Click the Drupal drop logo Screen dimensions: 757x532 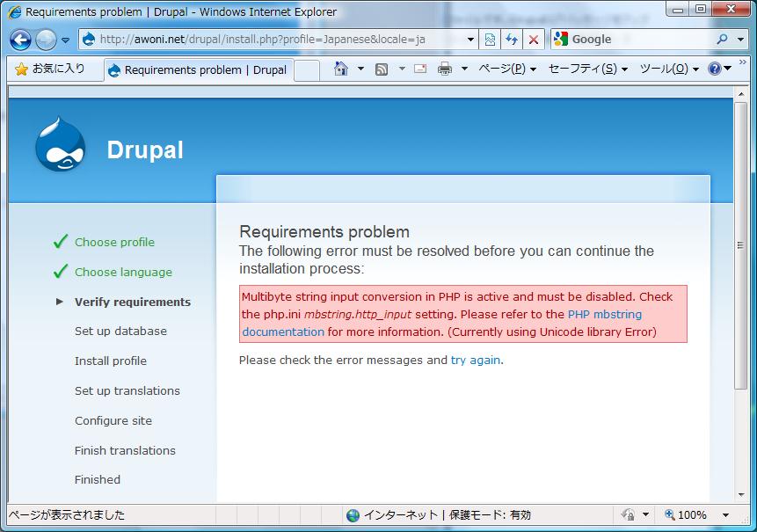tap(61, 144)
